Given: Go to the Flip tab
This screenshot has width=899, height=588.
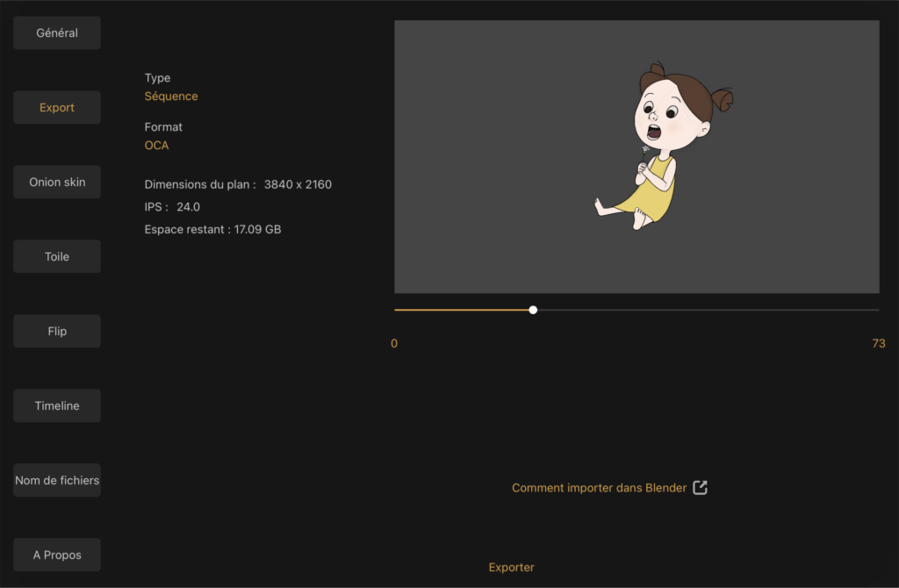Looking at the screenshot, I should (x=57, y=331).
